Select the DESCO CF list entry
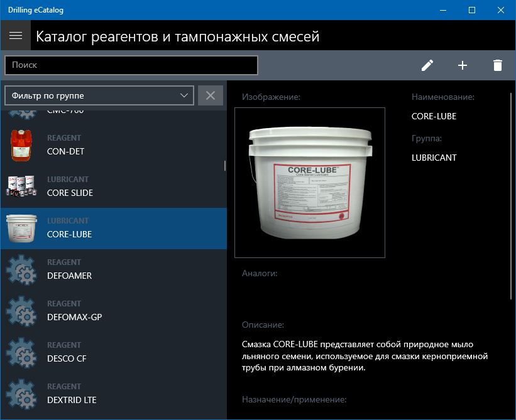The image size is (516, 420). point(114,352)
